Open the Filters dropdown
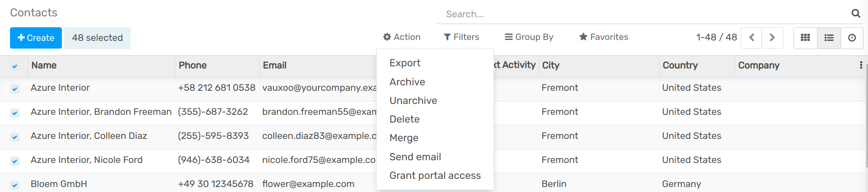The height and width of the screenshot is (192, 868). coord(461,37)
